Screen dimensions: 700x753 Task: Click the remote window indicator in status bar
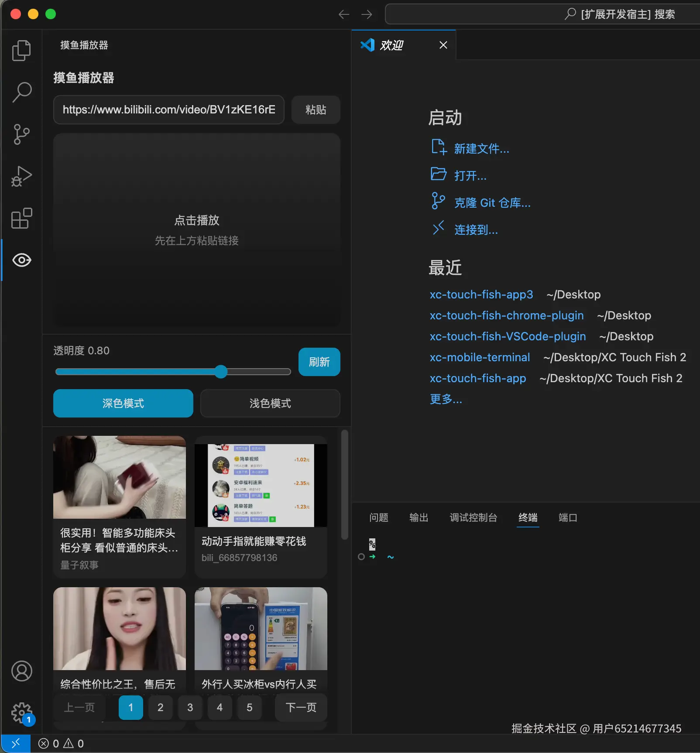point(16,743)
